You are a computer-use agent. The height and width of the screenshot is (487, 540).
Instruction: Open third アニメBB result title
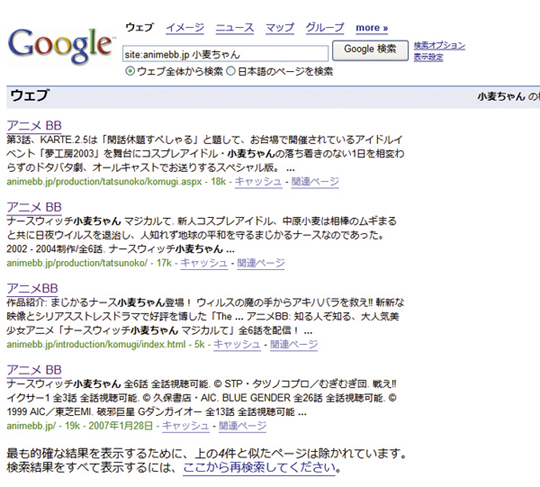point(32,288)
